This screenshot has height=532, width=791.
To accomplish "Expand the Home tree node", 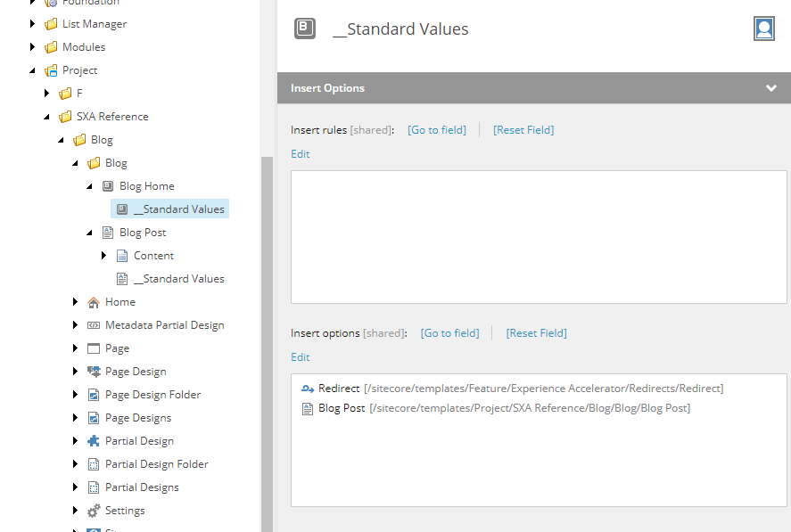I will [75, 302].
